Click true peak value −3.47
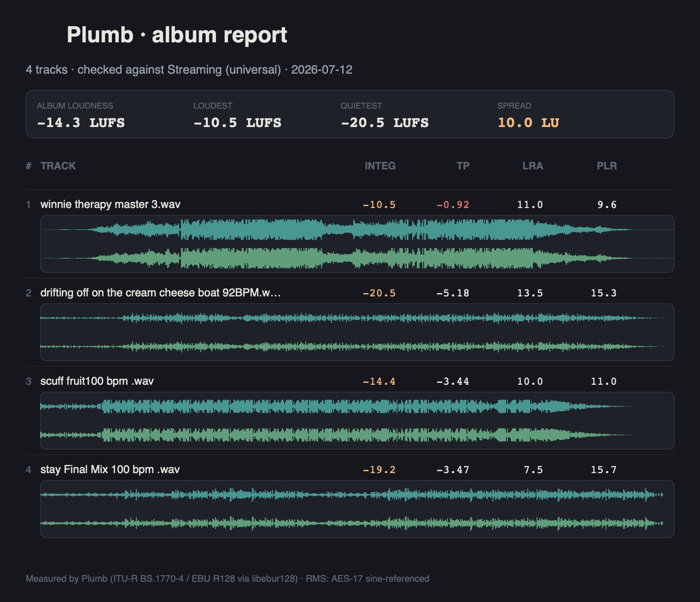 (453, 470)
